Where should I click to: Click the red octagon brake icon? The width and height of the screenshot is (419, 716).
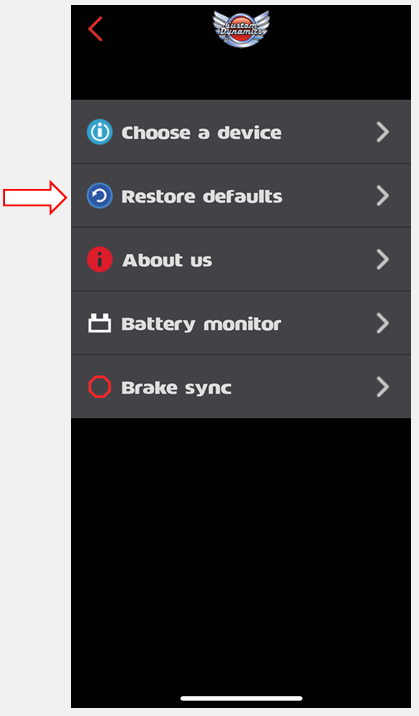coord(100,387)
